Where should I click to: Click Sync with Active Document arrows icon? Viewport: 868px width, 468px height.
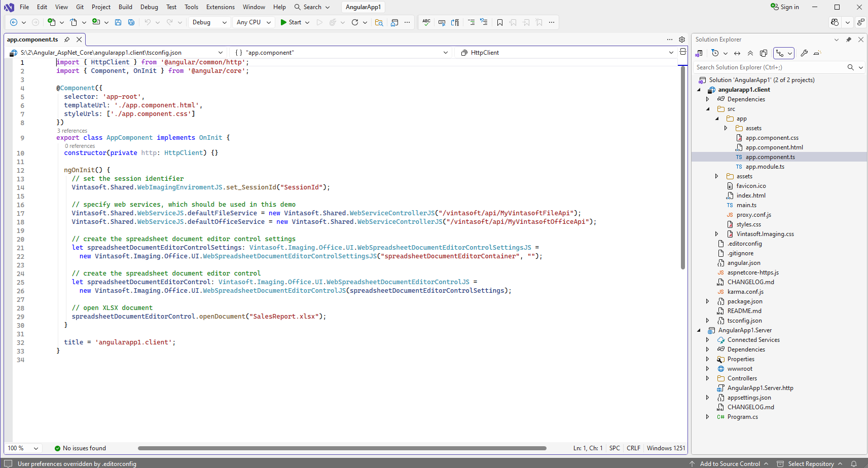click(x=737, y=53)
